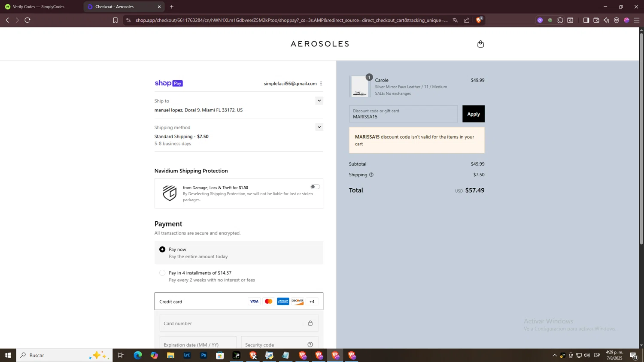Image resolution: width=644 pixels, height=362 pixels.
Task: Select the Pay now option
Action: [162, 249]
